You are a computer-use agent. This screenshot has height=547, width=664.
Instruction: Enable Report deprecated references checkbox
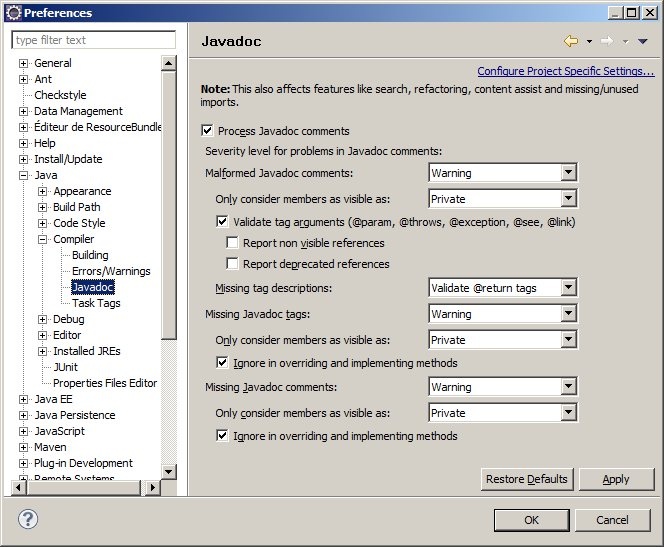coord(232,264)
